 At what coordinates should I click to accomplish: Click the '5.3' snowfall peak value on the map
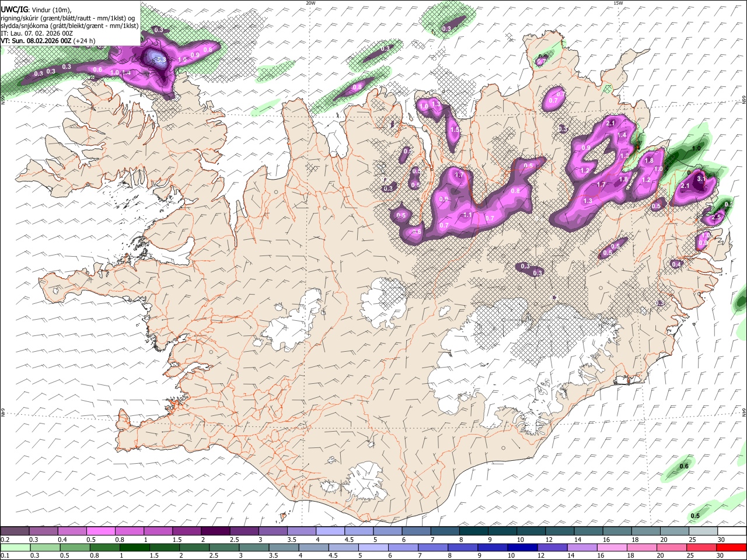coord(161,59)
